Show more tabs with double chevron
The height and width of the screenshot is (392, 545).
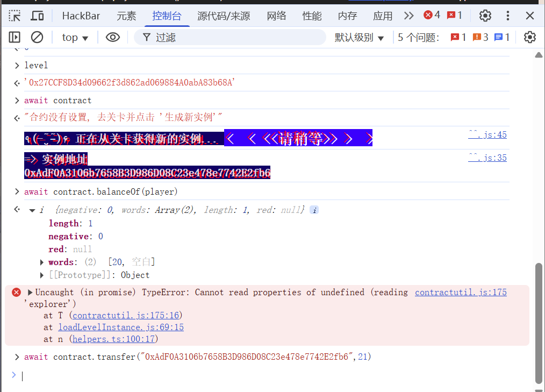click(409, 16)
